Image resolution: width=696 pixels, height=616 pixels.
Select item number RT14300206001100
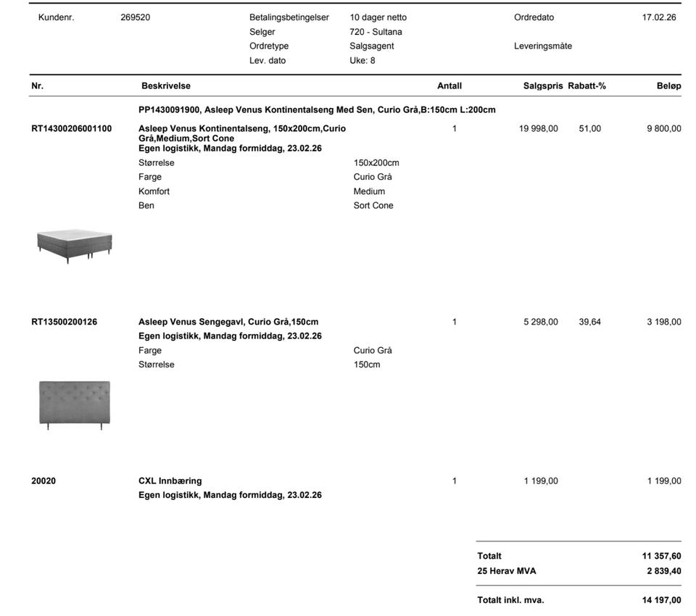point(72,129)
